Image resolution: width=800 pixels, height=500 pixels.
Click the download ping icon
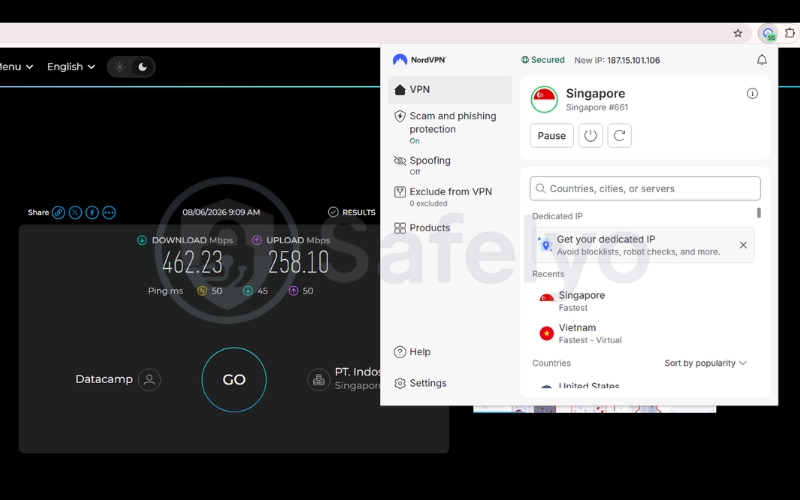point(247,291)
